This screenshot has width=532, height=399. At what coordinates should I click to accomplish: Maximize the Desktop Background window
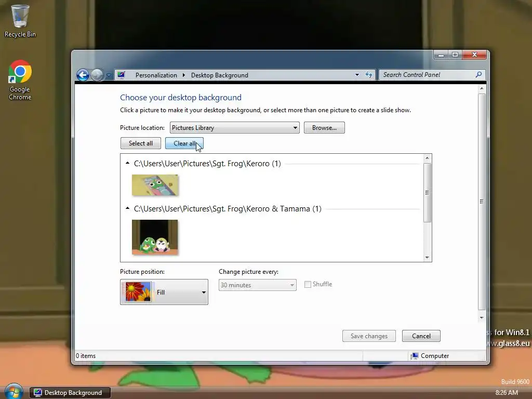coord(455,55)
